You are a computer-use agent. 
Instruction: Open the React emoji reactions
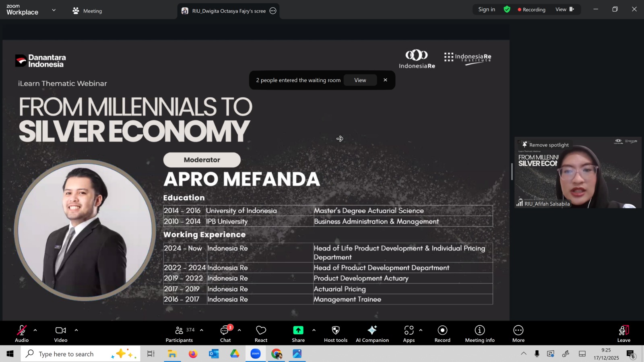tap(261, 333)
